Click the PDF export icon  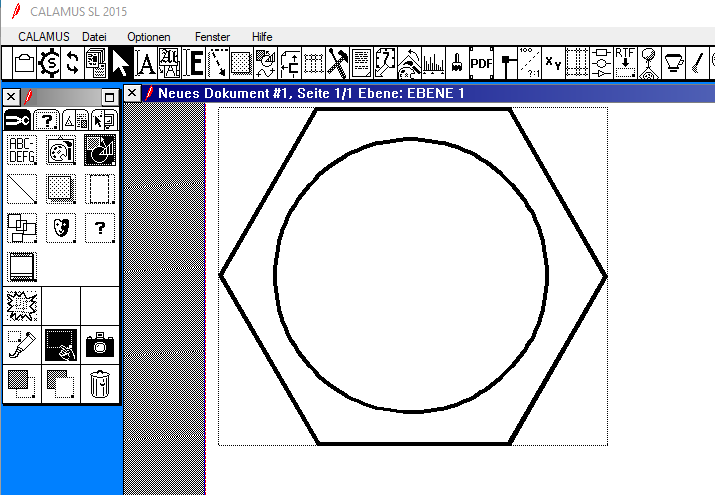482,62
